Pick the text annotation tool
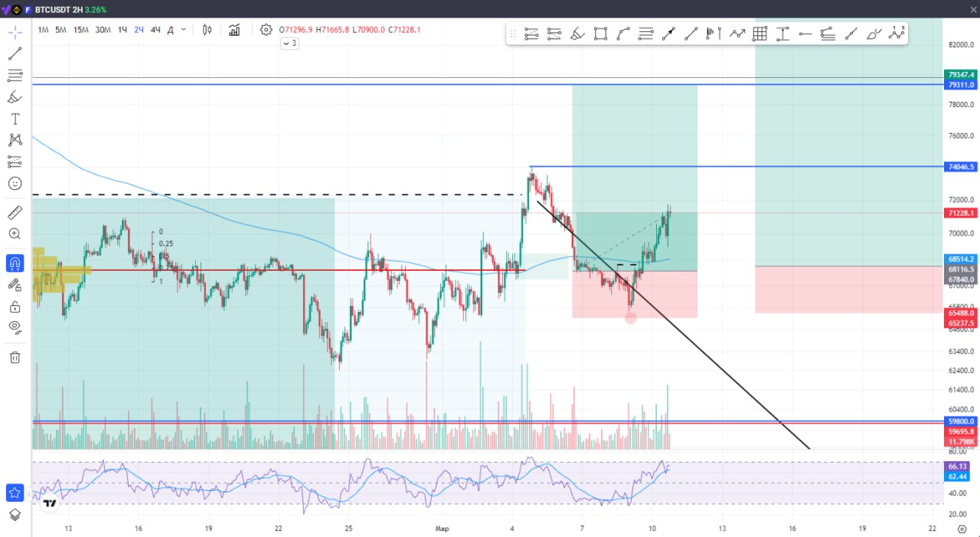 click(x=15, y=119)
